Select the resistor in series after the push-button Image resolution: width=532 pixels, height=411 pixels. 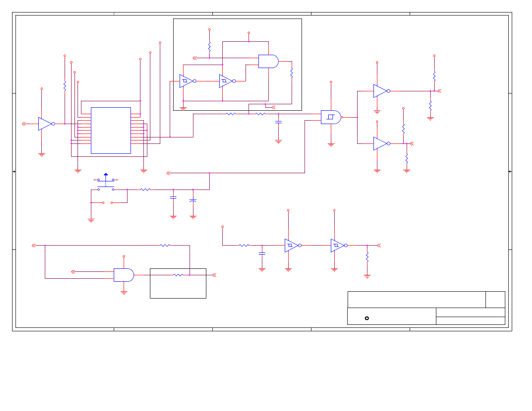click(146, 190)
